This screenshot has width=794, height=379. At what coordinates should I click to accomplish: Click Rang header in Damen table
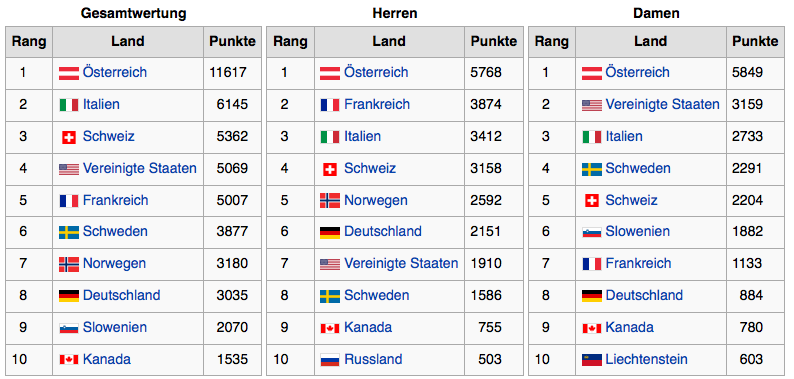(x=552, y=42)
